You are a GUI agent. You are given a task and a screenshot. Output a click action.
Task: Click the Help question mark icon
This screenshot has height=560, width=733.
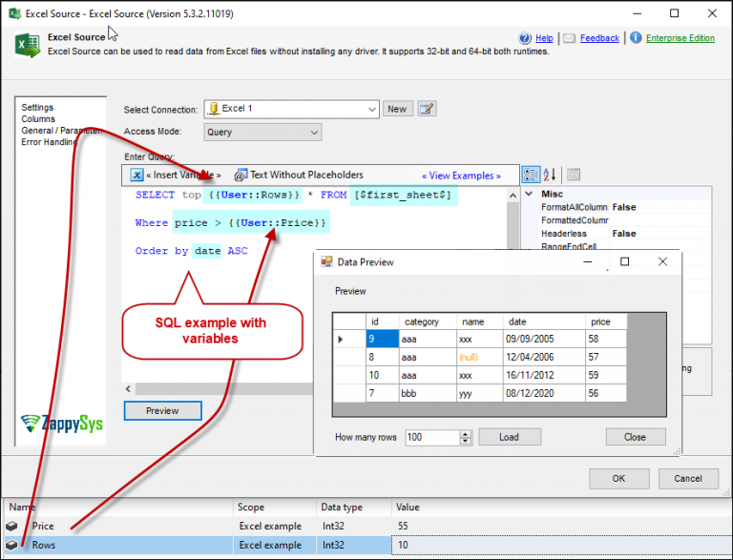tap(525, 38)
